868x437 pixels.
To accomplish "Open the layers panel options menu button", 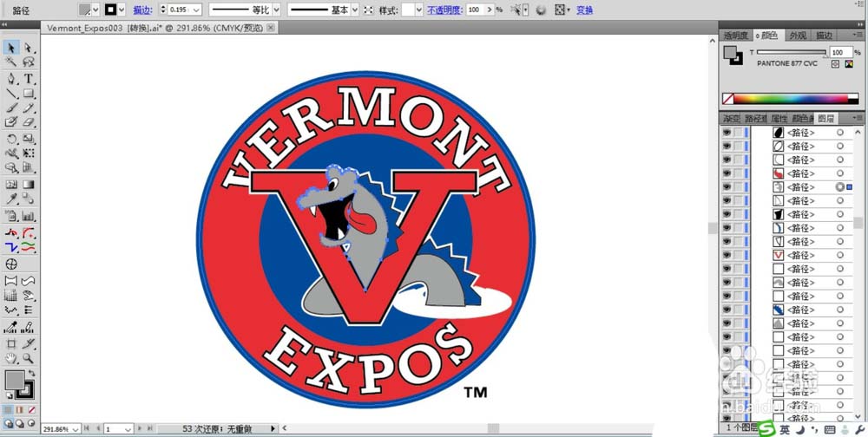I will 857,118.
